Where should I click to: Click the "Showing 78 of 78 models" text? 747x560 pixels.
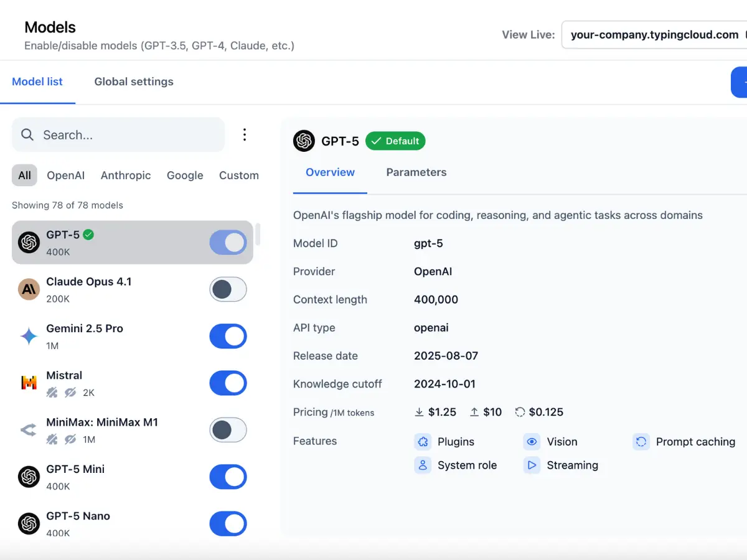point(67,205)
